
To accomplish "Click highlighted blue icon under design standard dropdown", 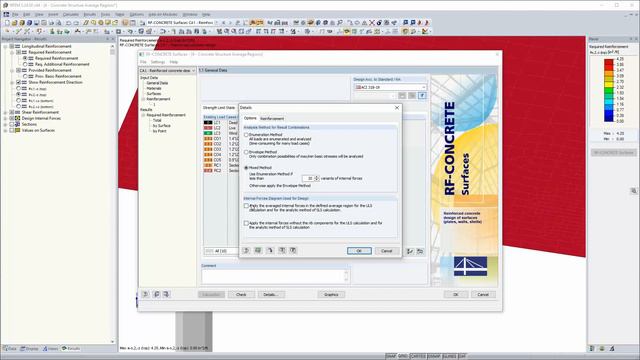I will [422, 96].
